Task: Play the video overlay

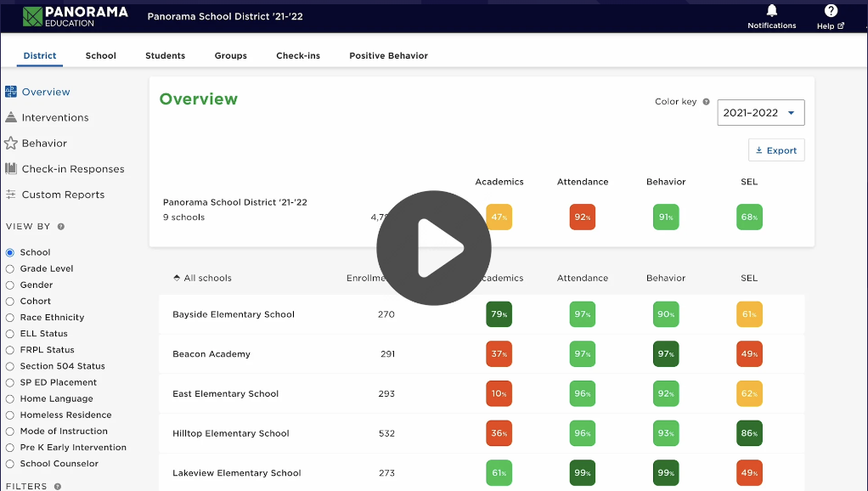Action: (434, 248)
